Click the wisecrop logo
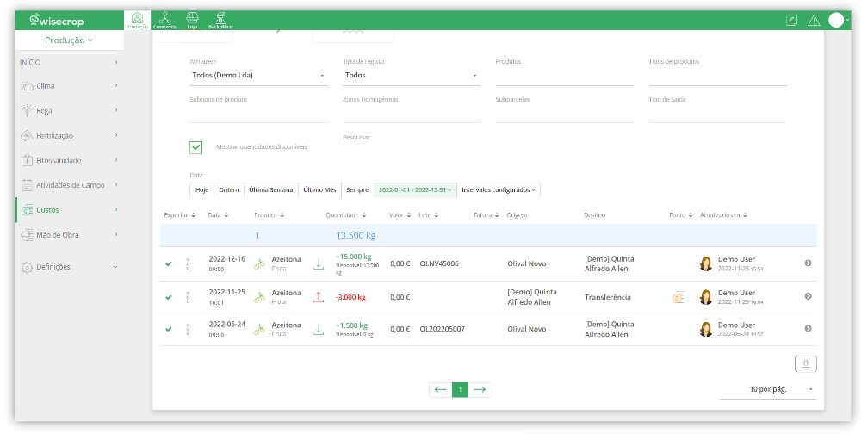This screenshot has width=868, height=440. pos(57,21)
